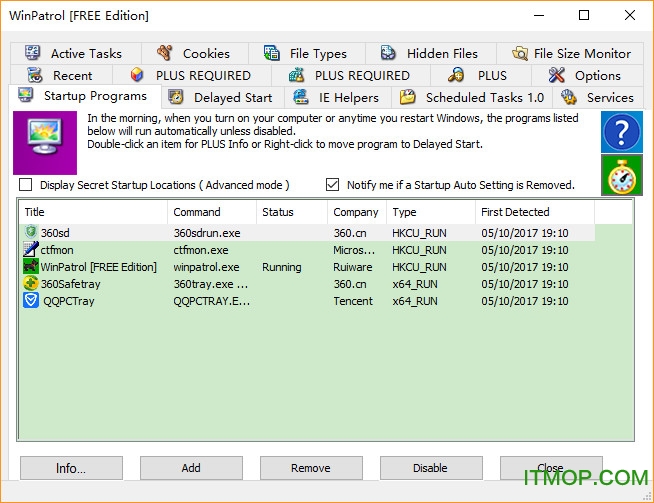
Task: Click the second PLUS REQUIRED registry icon
Action: click(x=296, y=75)
